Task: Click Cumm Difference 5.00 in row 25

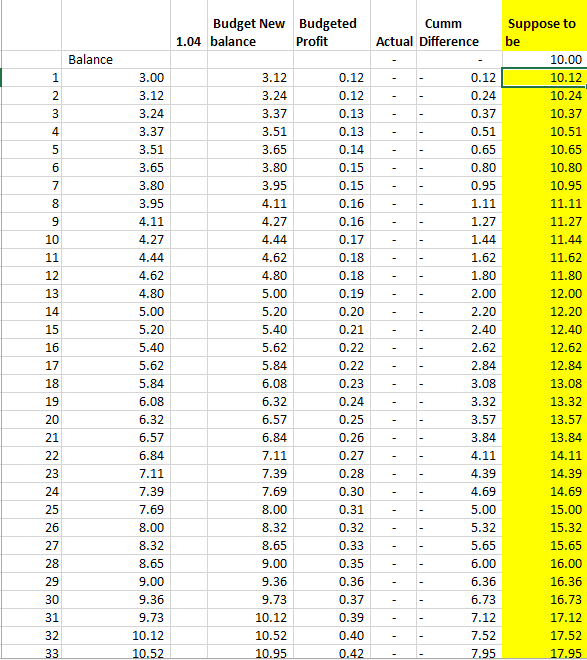Action: [459, 510]
